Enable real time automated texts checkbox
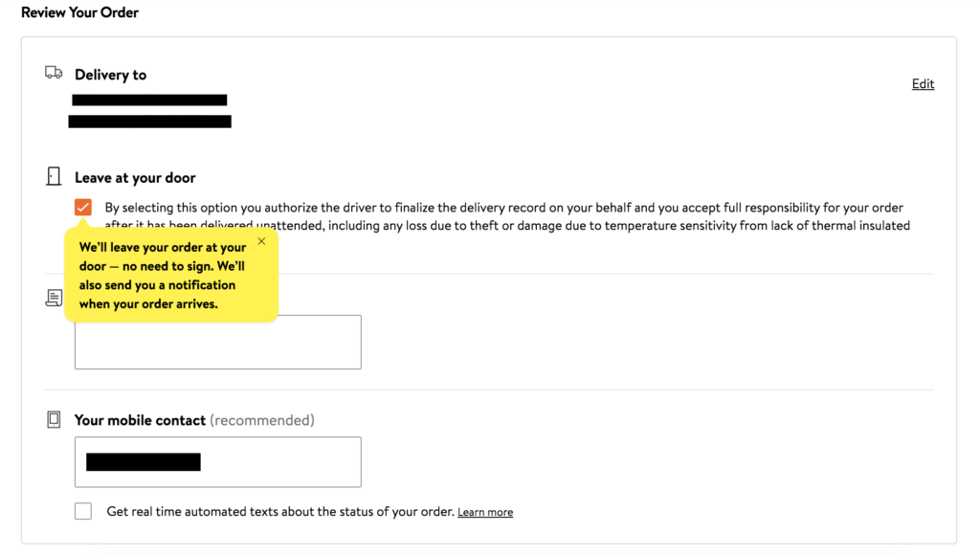980x556 pixels. [83, 511]
